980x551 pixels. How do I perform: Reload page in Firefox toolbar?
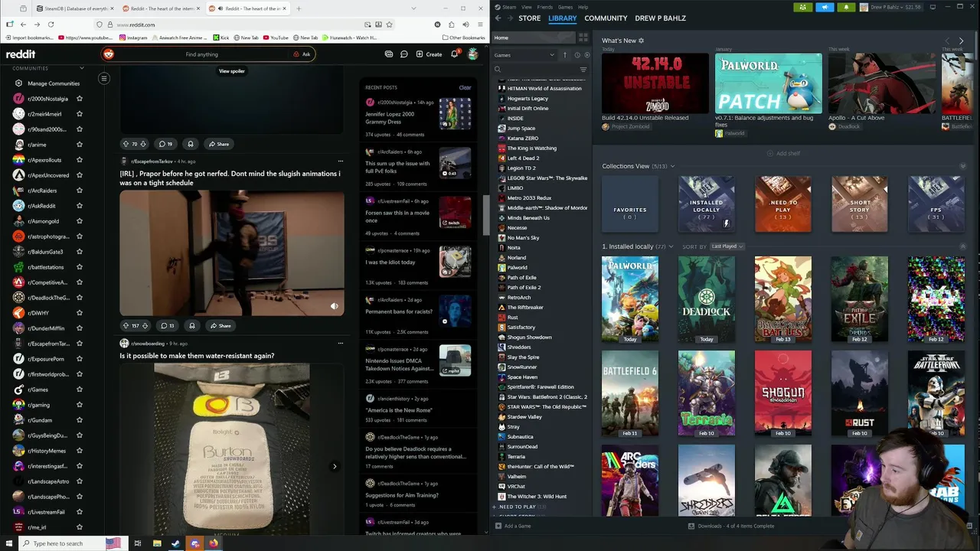pyautogui.click(x=51, y=24)
